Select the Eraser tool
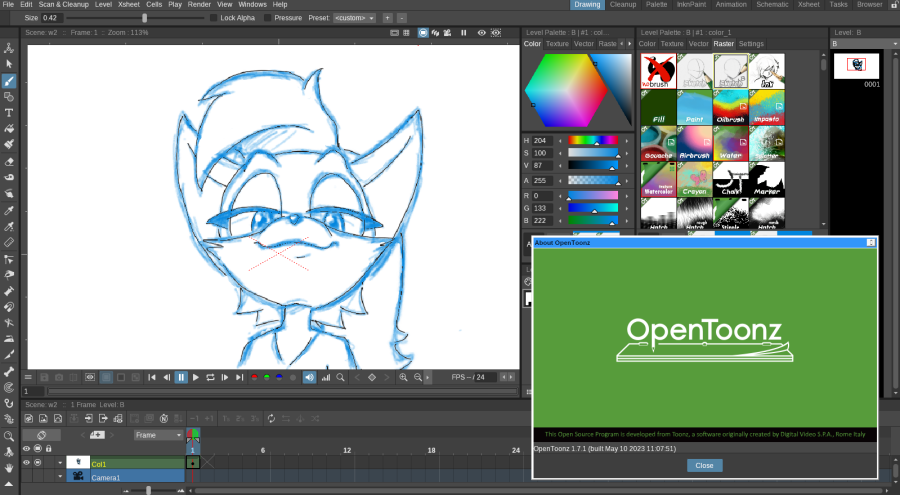The height and width of the screenshot is (495, 900). [x=9, y=161]
